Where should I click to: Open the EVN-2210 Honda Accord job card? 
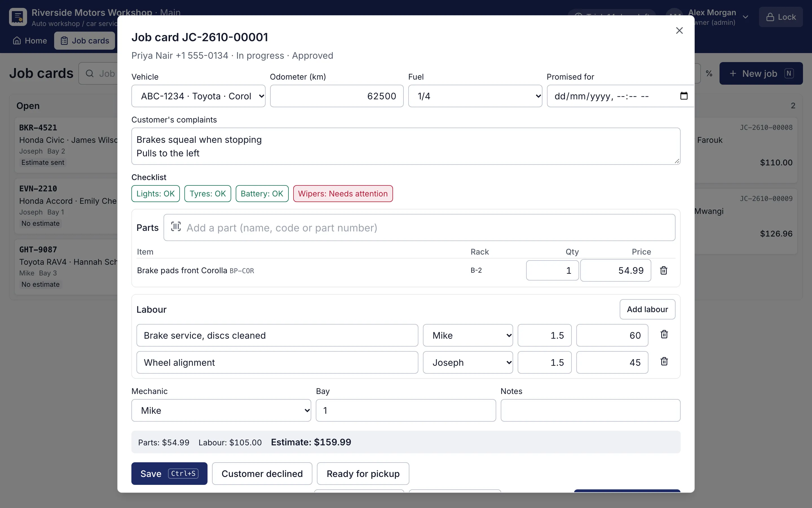(66, 206)
